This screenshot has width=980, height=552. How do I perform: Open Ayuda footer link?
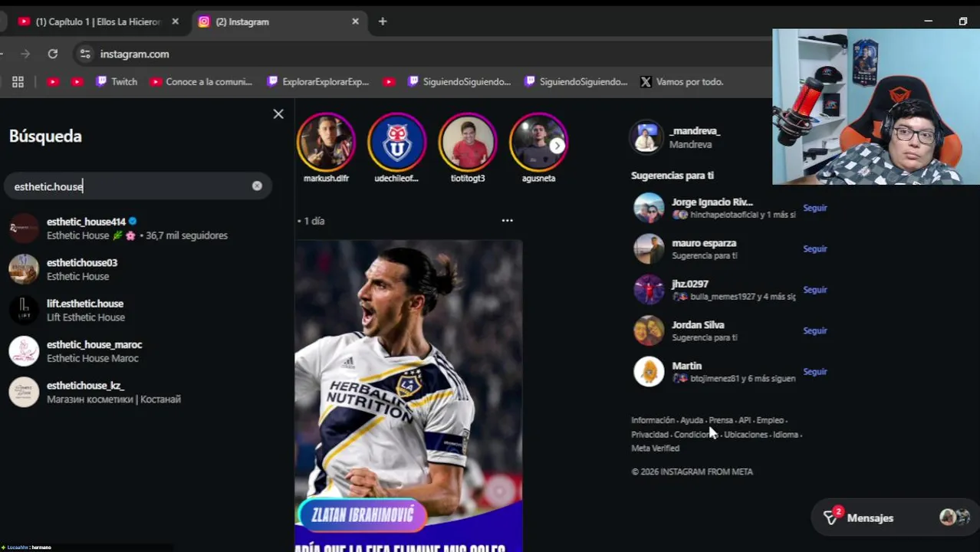(692, 420)
